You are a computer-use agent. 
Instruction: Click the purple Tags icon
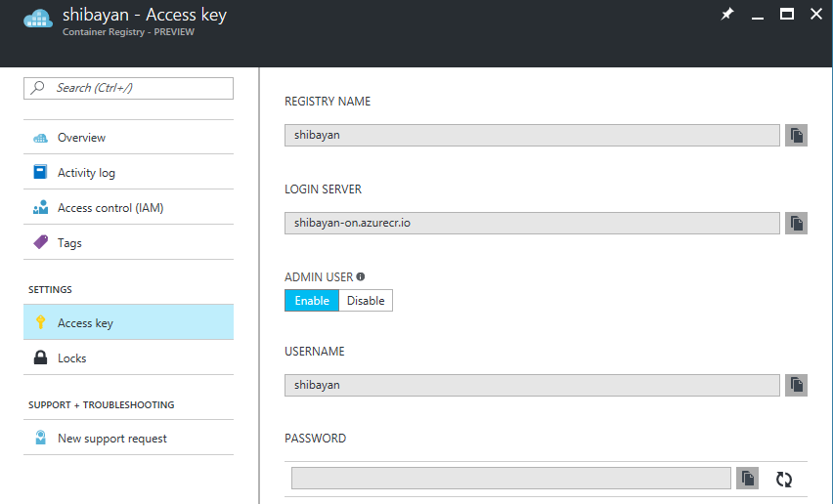pyautogui.click(x=40, y=242)
